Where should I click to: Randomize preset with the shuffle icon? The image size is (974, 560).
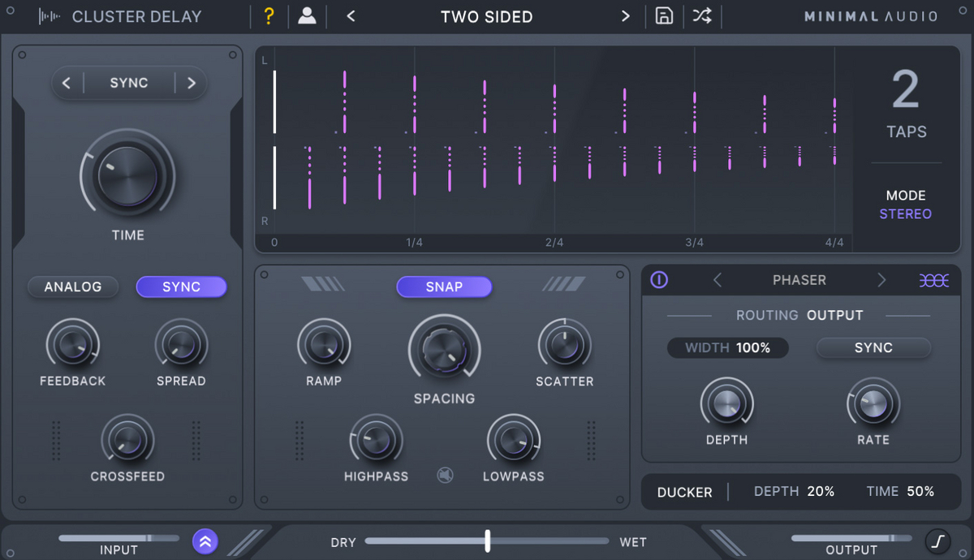click(702, 16)
